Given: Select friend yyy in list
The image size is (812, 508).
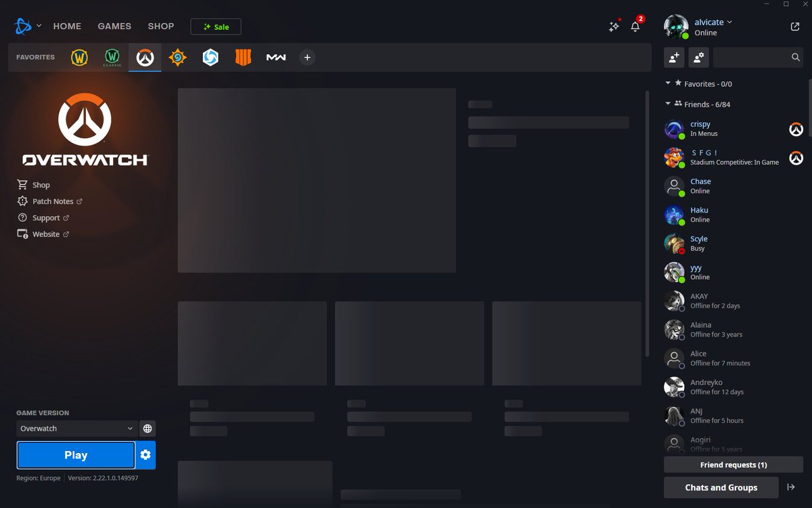Looking at the screenshot, I should pos(734,272).
